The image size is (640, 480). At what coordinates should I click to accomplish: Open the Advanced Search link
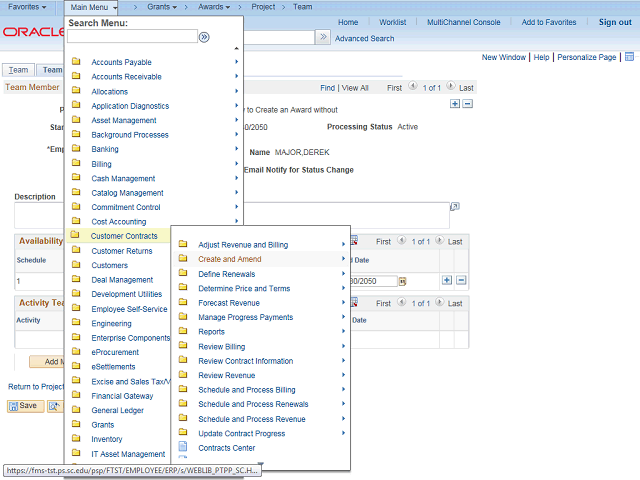(364, 38)
